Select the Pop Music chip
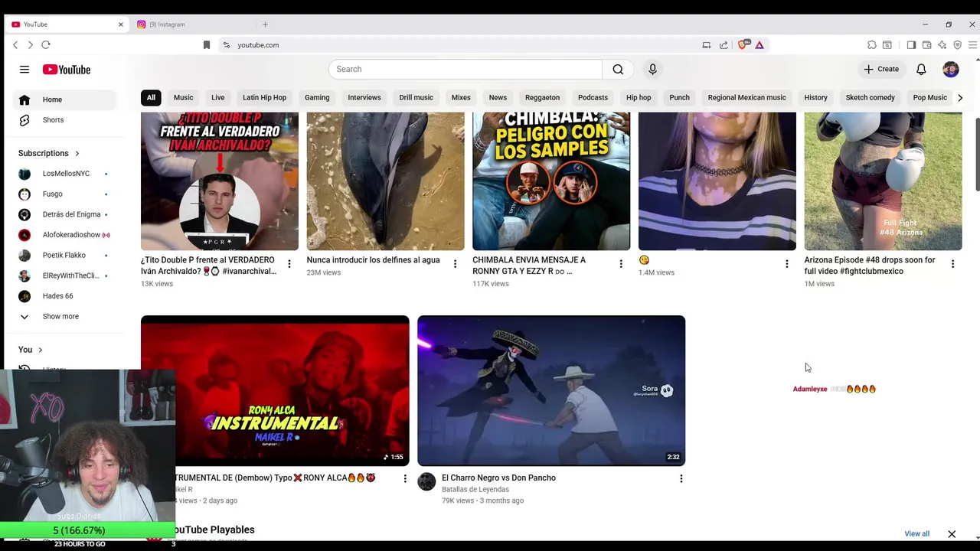Viewport: 980px width, 551px height. 930,97
